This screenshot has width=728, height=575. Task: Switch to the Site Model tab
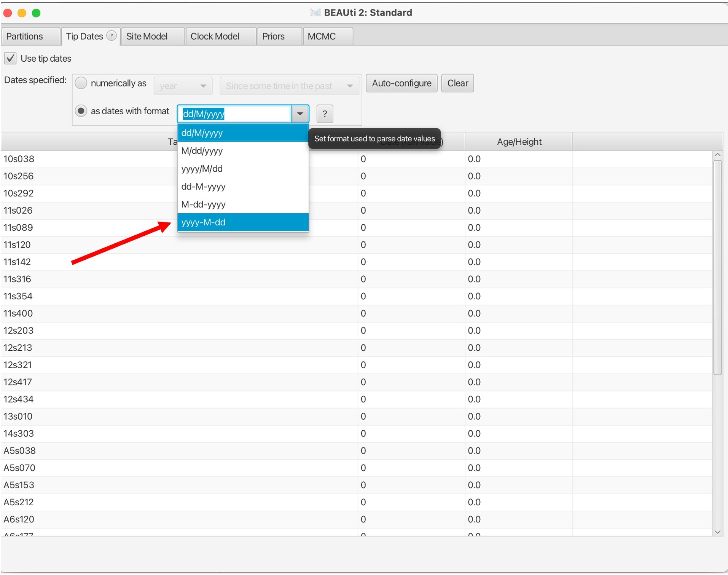147,36
